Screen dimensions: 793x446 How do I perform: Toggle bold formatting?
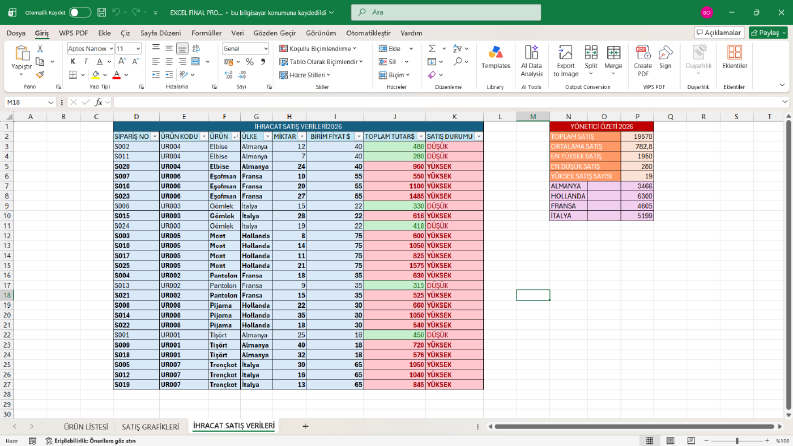73,62
